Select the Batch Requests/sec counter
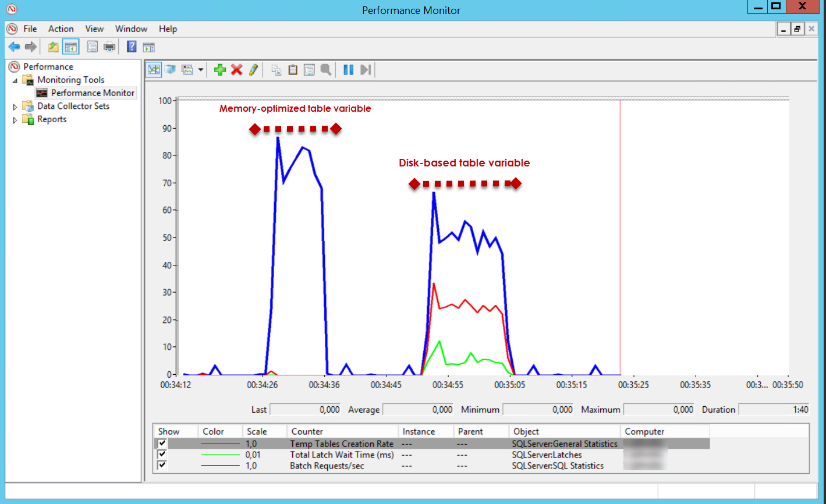The width and height of the screenshot is (826, 504). coord(327,466)
